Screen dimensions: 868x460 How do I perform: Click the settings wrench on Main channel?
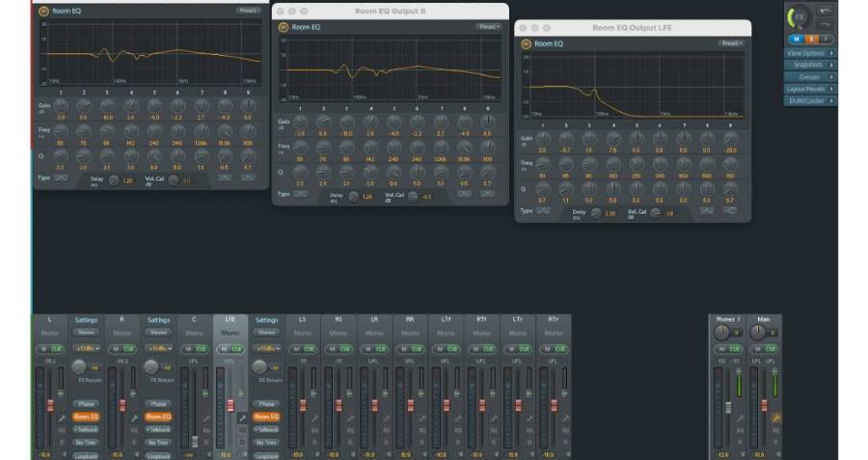(776, 419)
